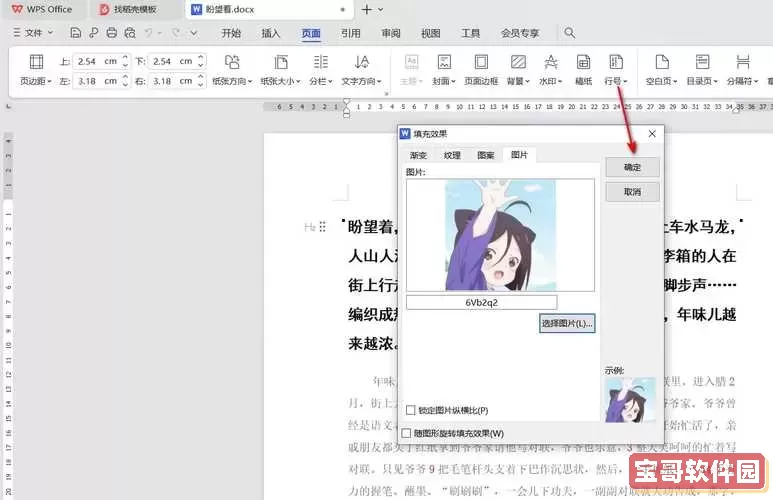Open text direction (文字方向) tool
This screenshot has width=773, height=500.
tap(361, 70)
